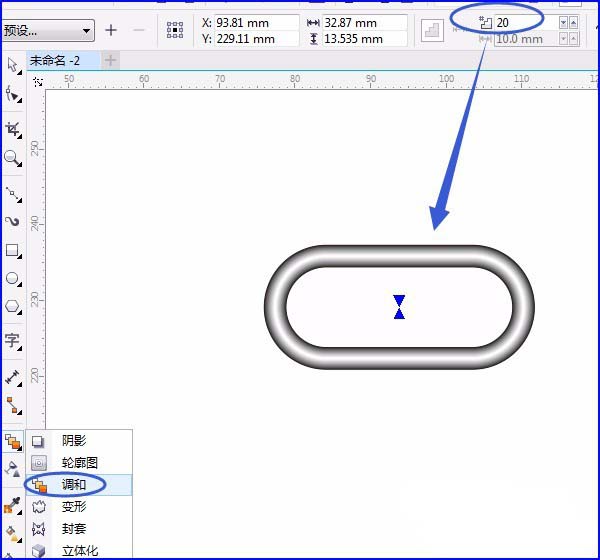The image size is (600, 560).
Task: Open the 预设 presets dropdown
Action: click(x=48, y=30)
